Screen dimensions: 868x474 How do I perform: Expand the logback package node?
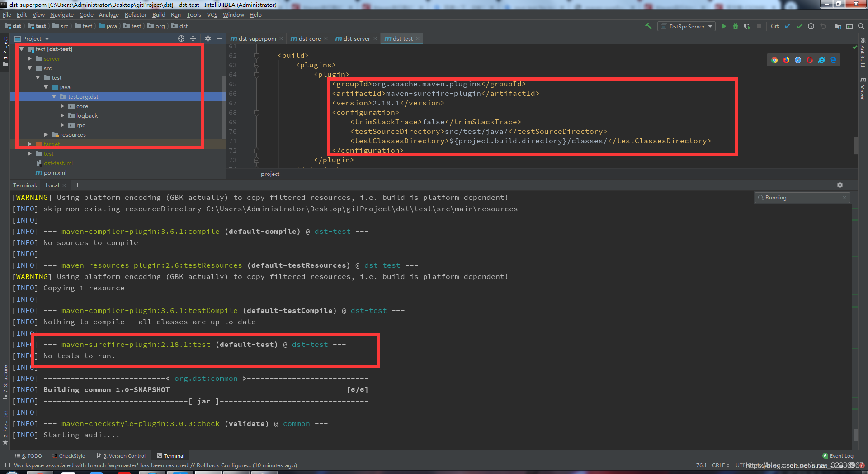pos(62,116)
